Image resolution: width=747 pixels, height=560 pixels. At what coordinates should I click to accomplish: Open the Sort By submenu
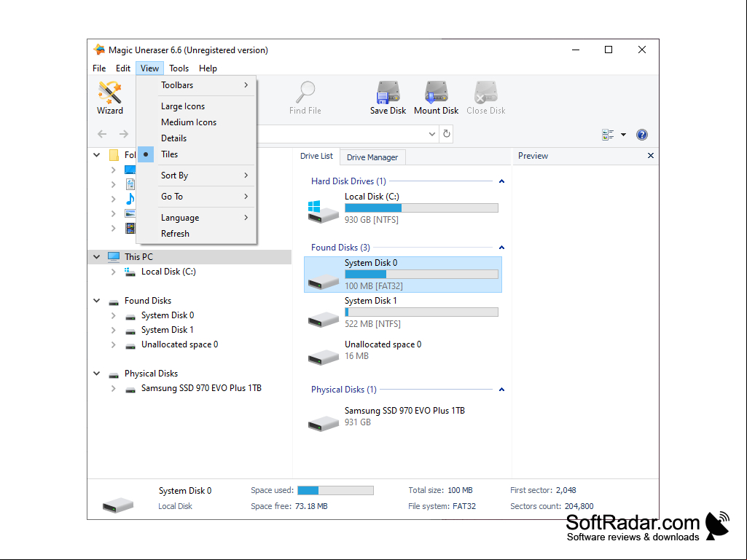(196, 176)
